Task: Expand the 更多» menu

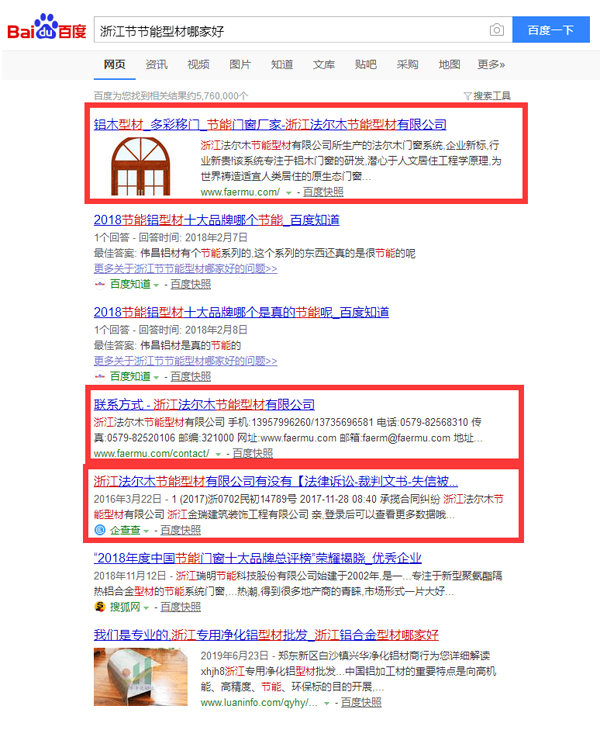Action: click(x=492, y=64)
